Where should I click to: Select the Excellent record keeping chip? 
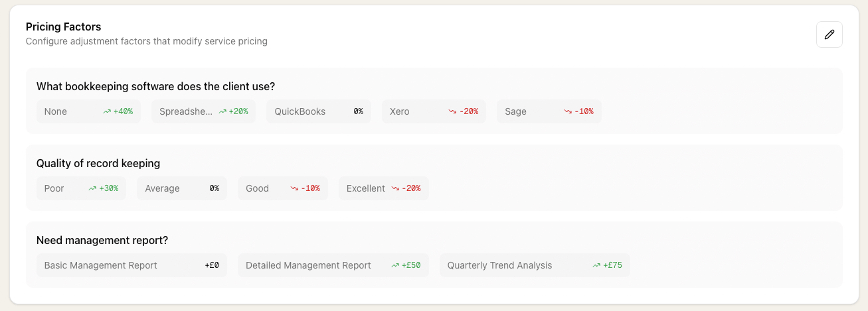coord(384,188)
